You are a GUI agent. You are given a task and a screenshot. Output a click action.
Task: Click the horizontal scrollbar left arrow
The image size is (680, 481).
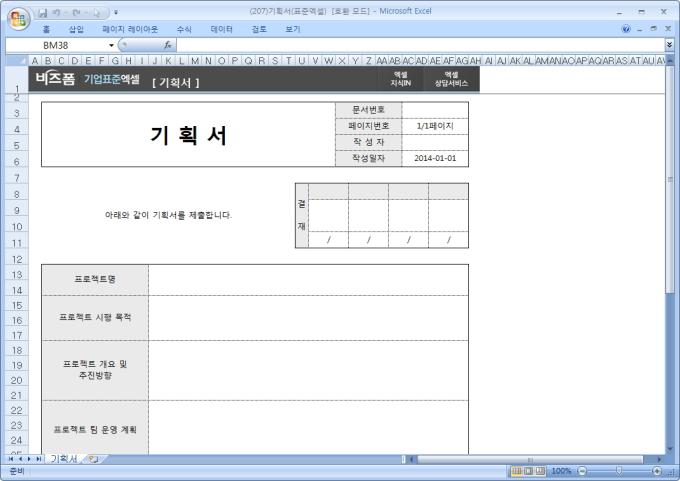[412, 459]
